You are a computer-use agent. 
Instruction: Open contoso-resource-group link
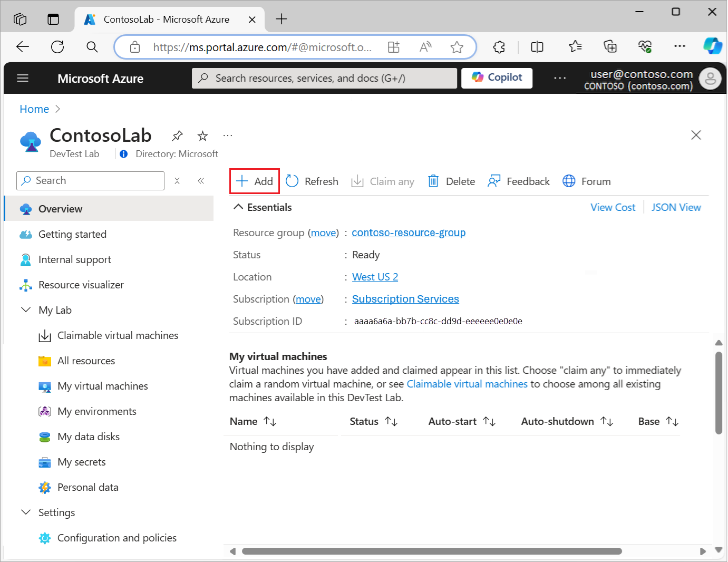click(409, 232)
